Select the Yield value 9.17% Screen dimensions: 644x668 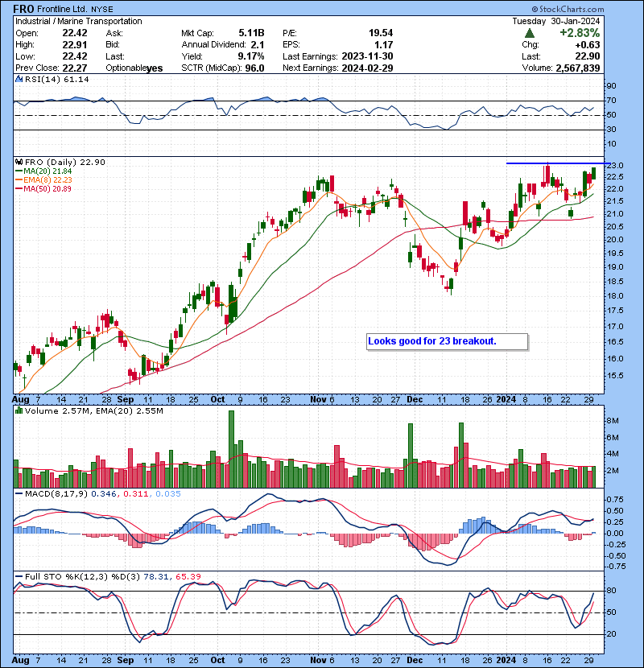tap(251, 56)
